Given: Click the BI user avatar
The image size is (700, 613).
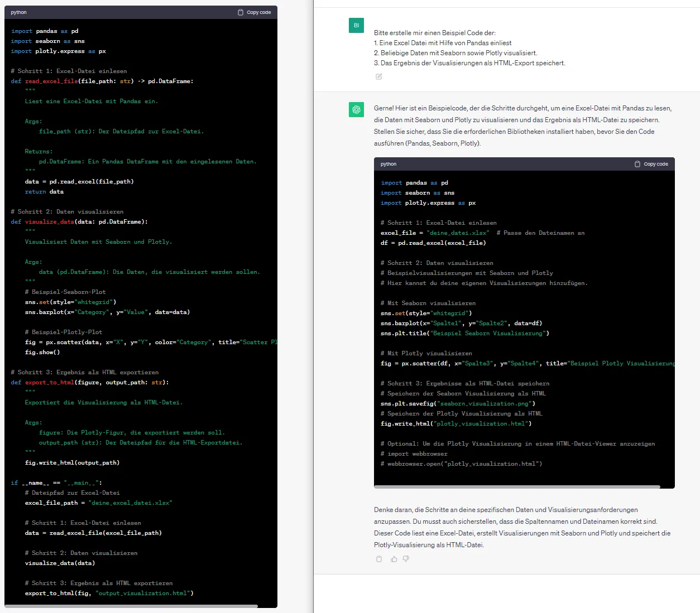Looking at the screenshot, I should coord(356,26).
